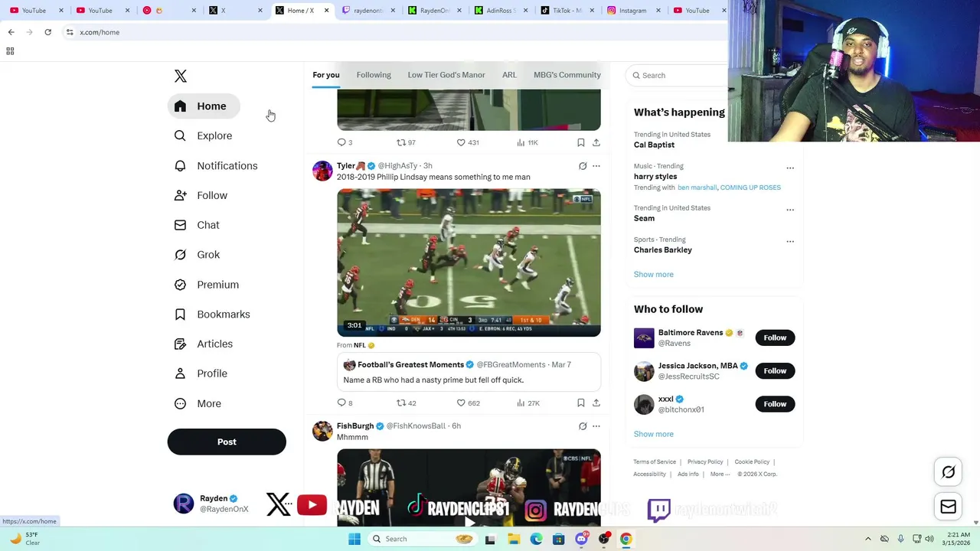The height and width of the screenshot is (551, 980).
Task: Show more trends under What's happening
Action: tap(654, 274)
